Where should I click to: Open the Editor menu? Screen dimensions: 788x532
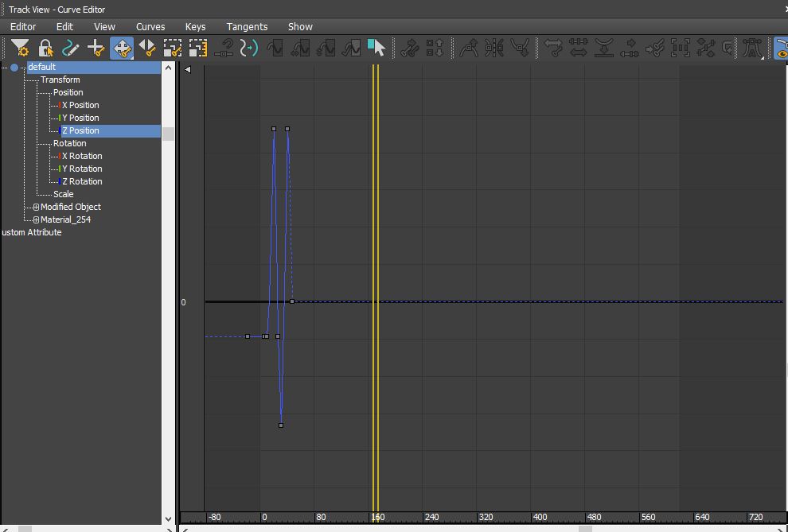click(23, 26)
